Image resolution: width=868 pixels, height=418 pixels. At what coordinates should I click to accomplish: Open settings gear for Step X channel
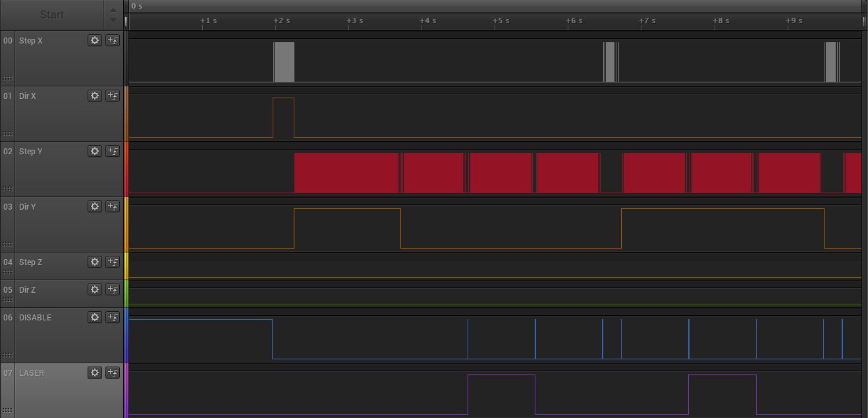pos(95,40)
